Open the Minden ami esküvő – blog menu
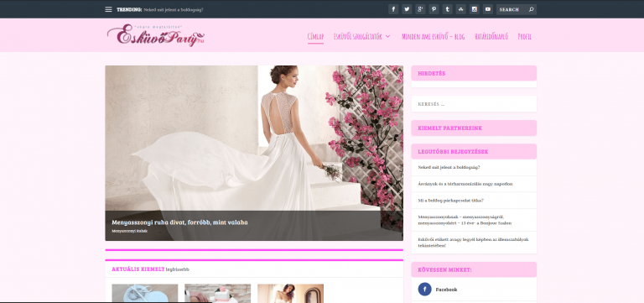Screen dimensions: 644x303 point(433,37)
